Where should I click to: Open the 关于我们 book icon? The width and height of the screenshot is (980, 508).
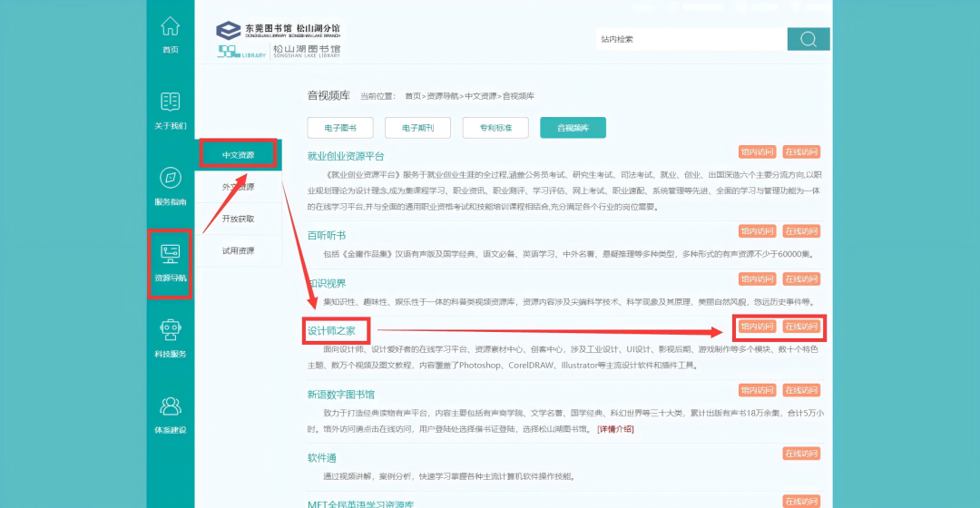point(170,102)
